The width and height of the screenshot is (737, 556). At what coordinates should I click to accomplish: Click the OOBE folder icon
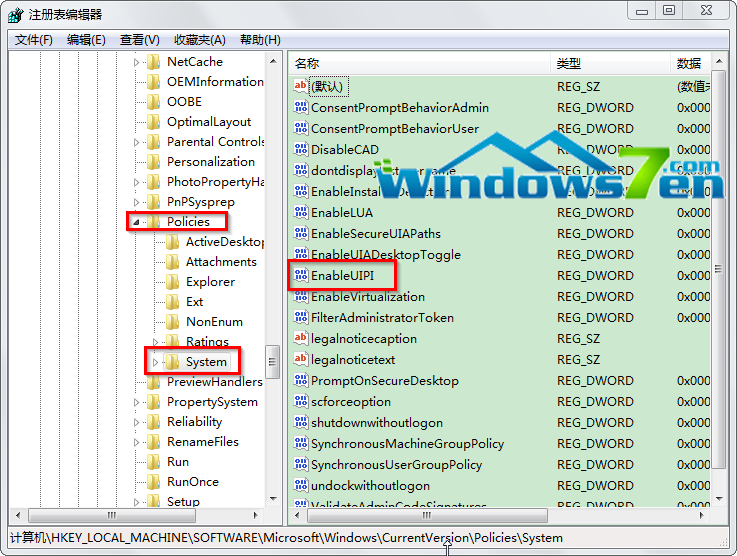coord(154,102)
